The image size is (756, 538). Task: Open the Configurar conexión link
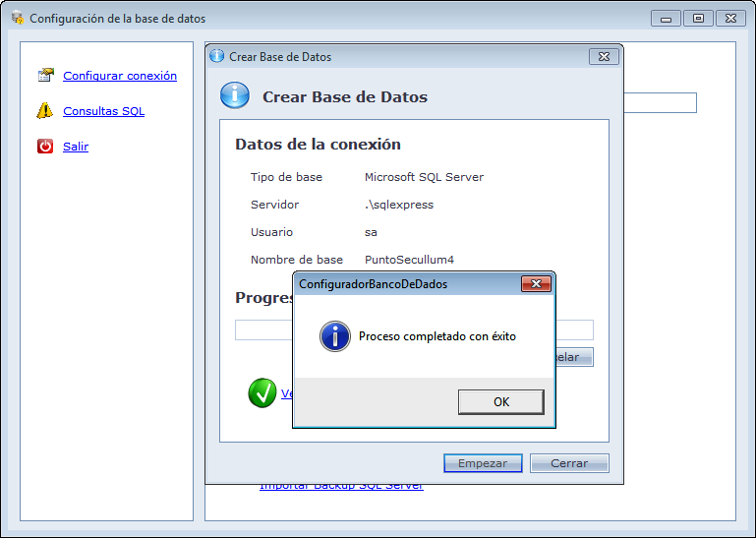[120, 76]
